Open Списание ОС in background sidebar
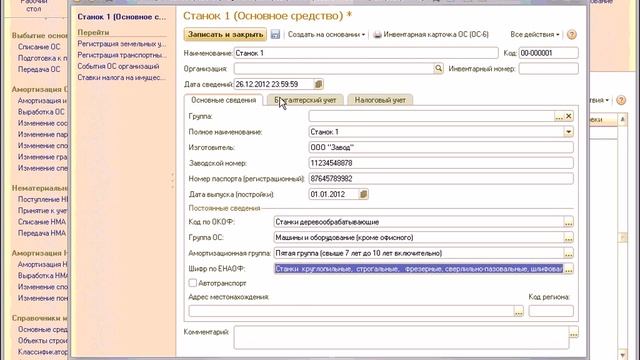This screenshot has width=640, height=360. tap(39, 47)
